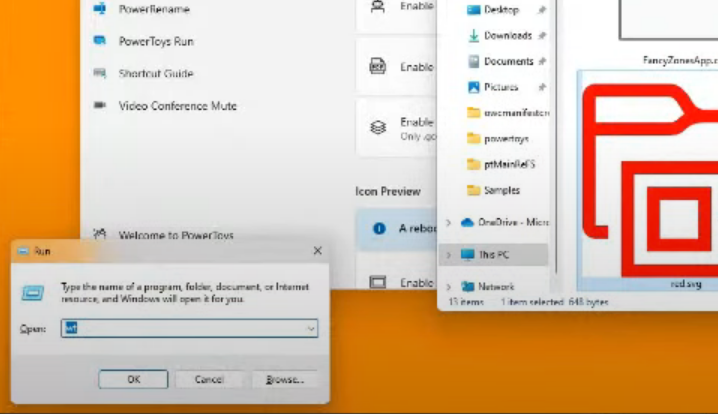Click the 'This PC' label in Explorer
The width and height of the screenshot is (718, 414).
(x=494, y=255)
